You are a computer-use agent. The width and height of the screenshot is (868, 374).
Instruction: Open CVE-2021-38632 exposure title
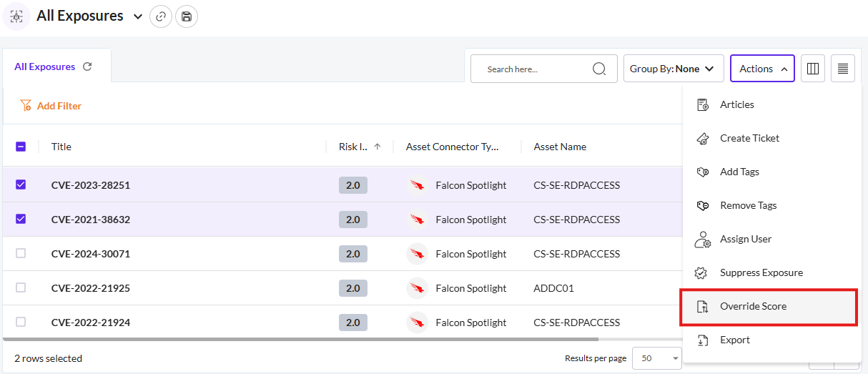pyautogui.click(x=91, y=220)
